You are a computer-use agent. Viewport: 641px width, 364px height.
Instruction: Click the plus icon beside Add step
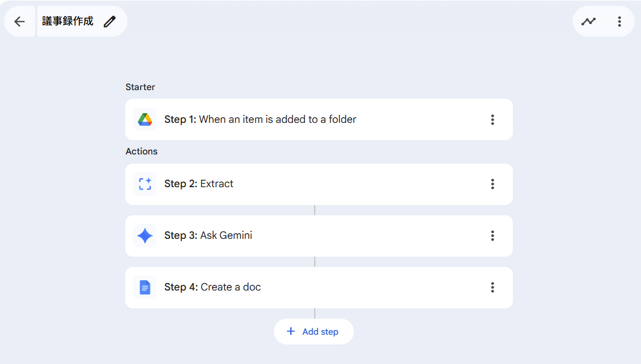291,331
